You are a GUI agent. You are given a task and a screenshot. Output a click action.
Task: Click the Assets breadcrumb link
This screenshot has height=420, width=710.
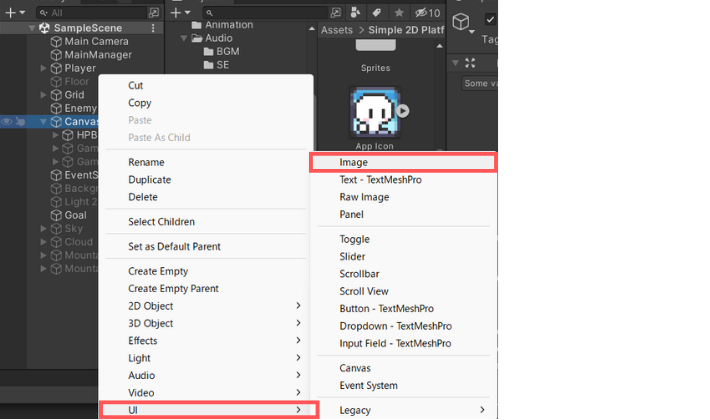tap(337, 30)
